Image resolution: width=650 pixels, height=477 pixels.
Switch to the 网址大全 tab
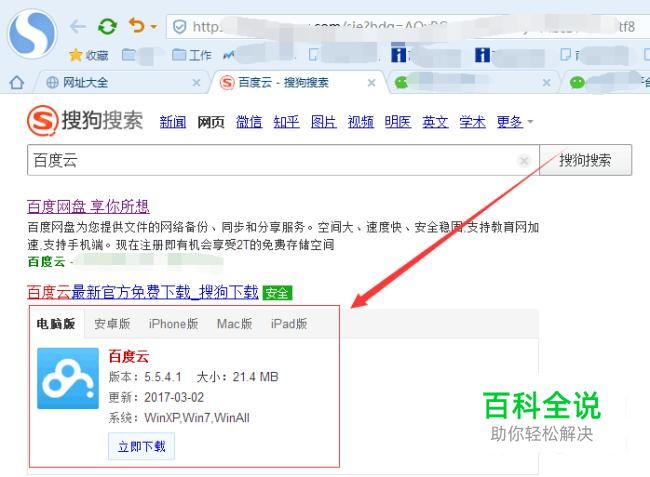(85, 82)
